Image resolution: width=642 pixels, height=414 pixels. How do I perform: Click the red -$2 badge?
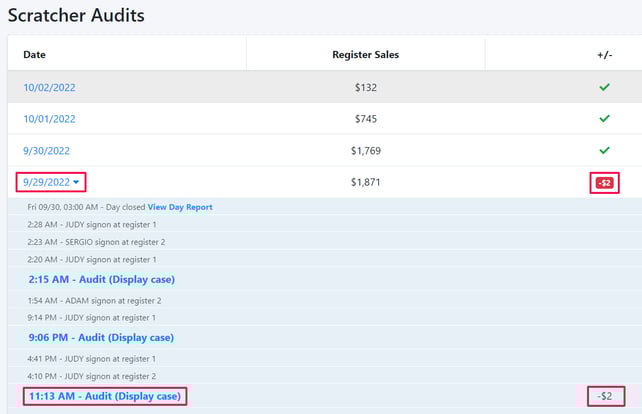click(x=604, y=183)
